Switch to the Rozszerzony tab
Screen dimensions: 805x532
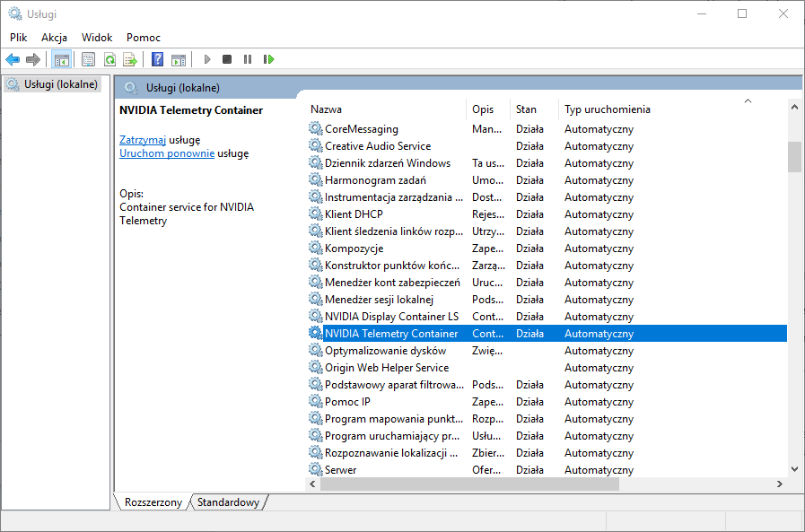point(153,502)
